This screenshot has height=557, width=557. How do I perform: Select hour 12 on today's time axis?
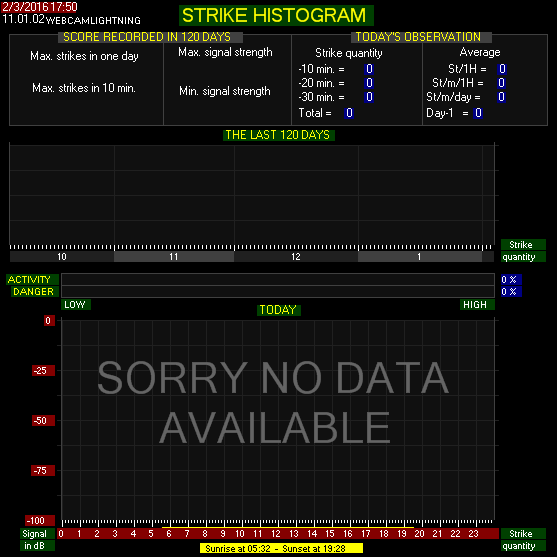(x=276, y=534)
